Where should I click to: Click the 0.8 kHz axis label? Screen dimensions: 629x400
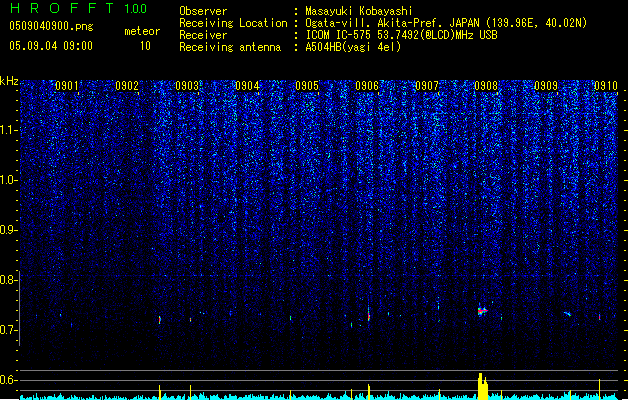point(9,280)
